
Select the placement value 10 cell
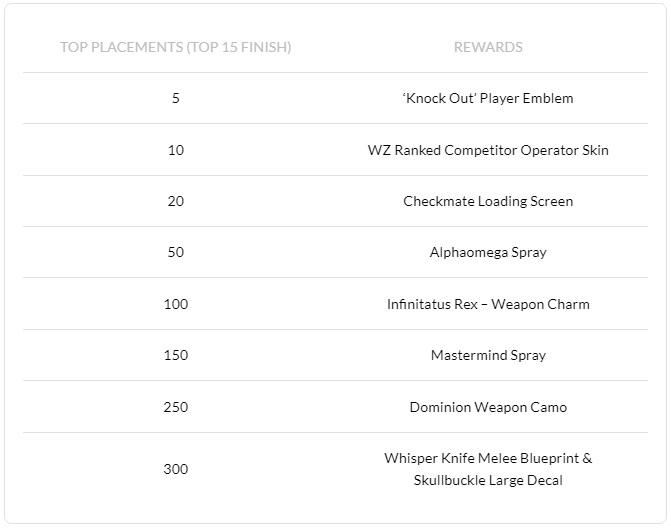tap(175, 150)
